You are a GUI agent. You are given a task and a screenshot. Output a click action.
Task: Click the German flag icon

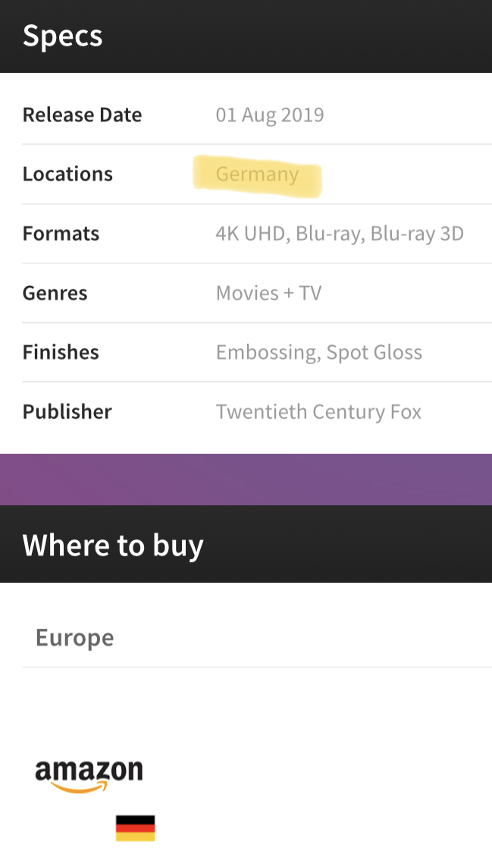(x=135, y=828)
